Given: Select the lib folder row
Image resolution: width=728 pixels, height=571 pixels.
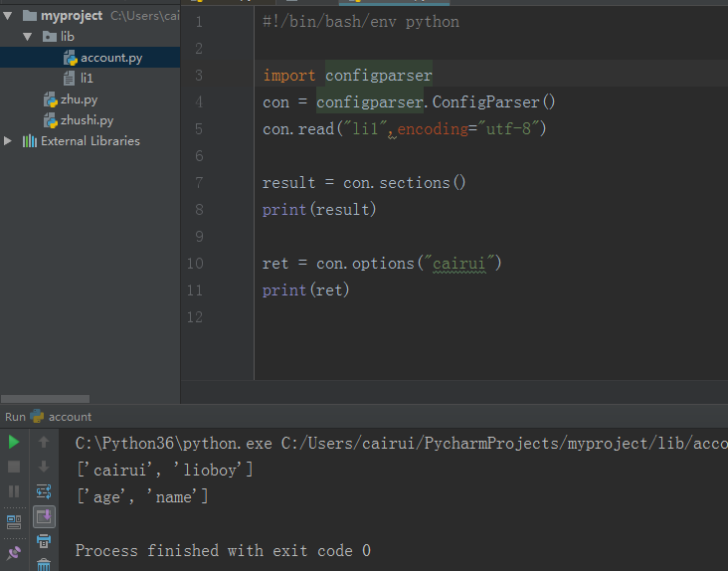Looking at the screenshot, I should [91, 37].
